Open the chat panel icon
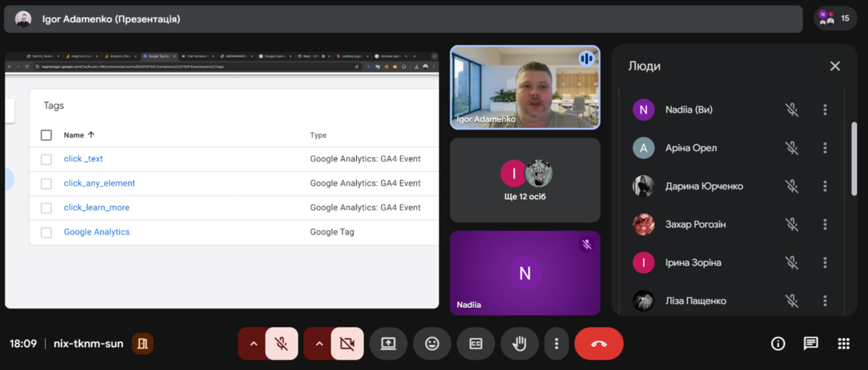Image resolution: width=868 pixels, height=370 pixels. [811, 344]
